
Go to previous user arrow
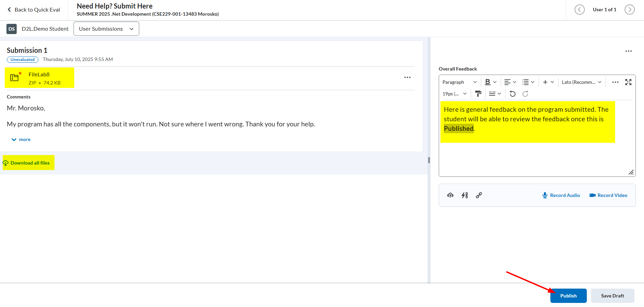click(579, 10)
